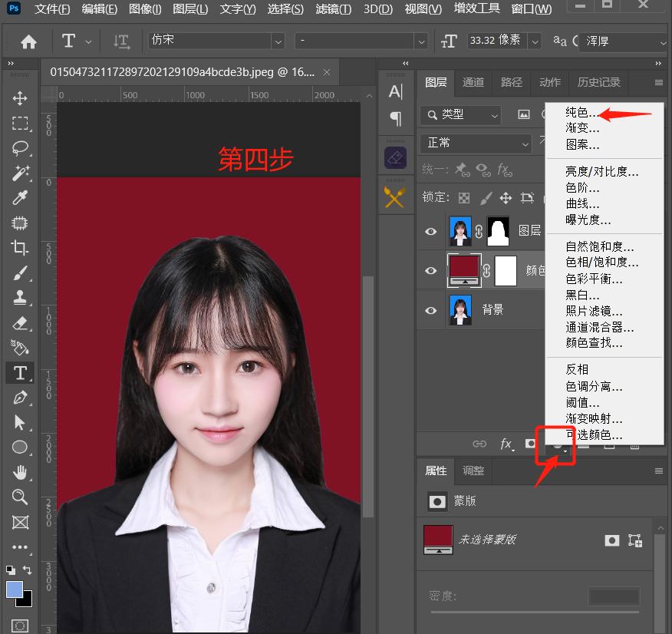Hide the color fill adjustment layer

click(430, 270)
